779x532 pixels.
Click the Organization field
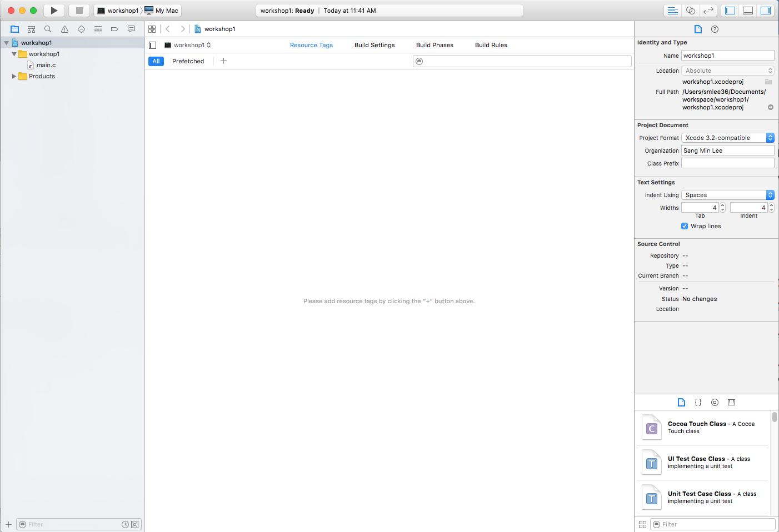coord(728,150)
